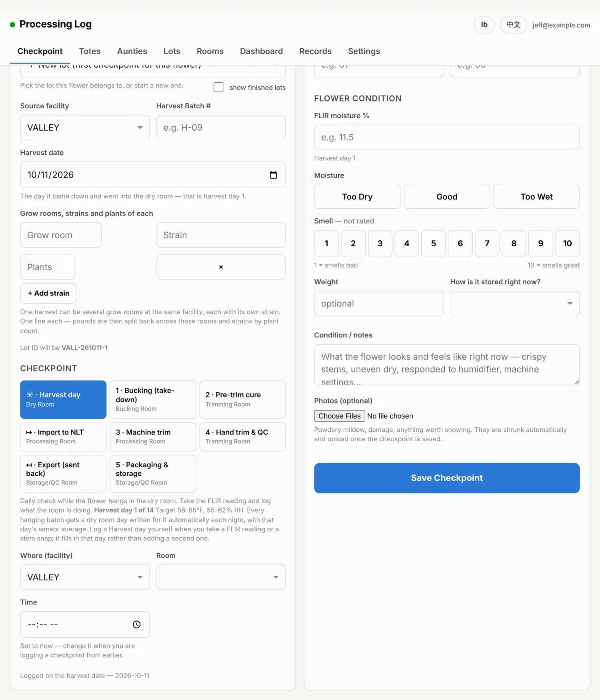Select the Export (sent back) checkpoint tile
This screenshot has width=600, height=700.
click(63, 473)
